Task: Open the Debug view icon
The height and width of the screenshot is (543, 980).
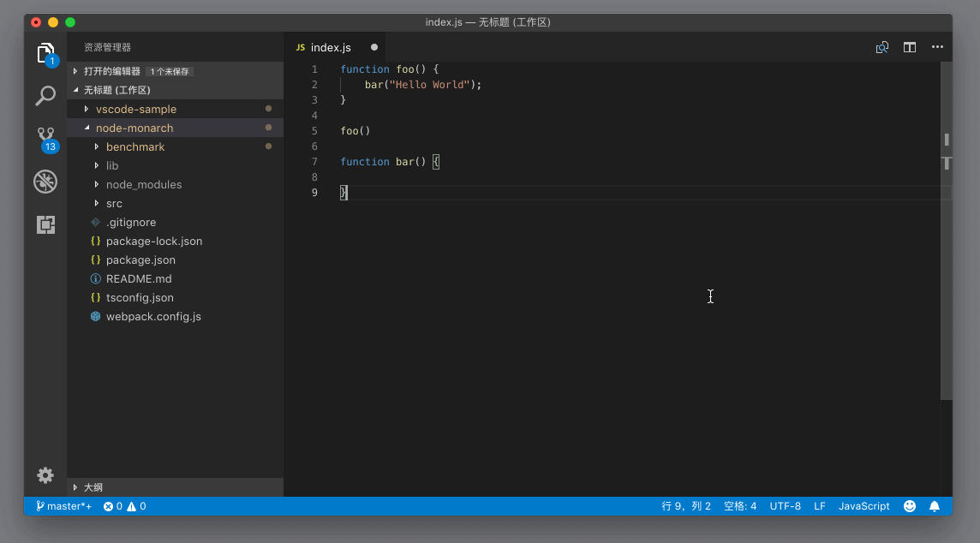Action: (x=45, y=182)
